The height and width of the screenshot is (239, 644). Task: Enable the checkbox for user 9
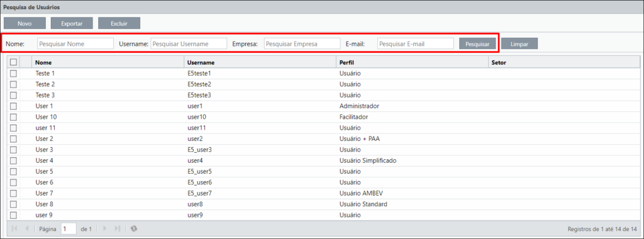(14, 214)
